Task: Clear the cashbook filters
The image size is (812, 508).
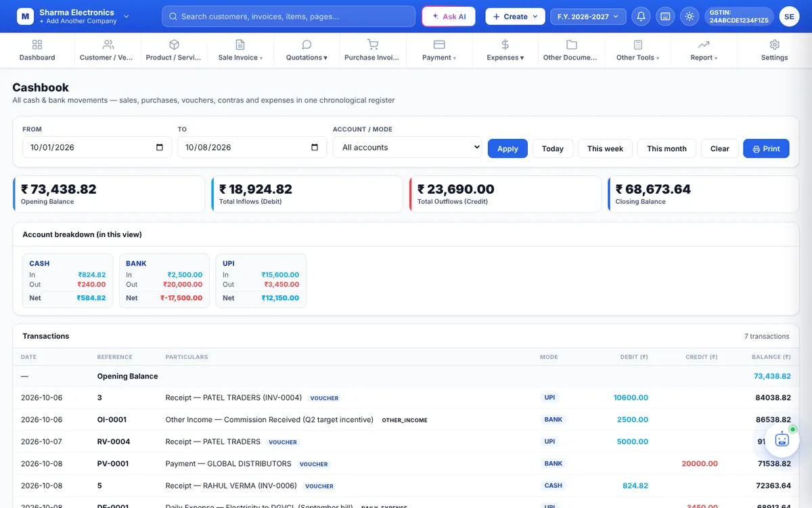Action: (720, 148)
